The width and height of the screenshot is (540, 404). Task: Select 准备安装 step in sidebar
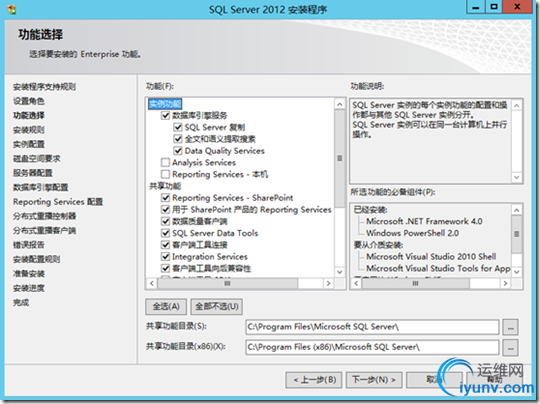29,274
